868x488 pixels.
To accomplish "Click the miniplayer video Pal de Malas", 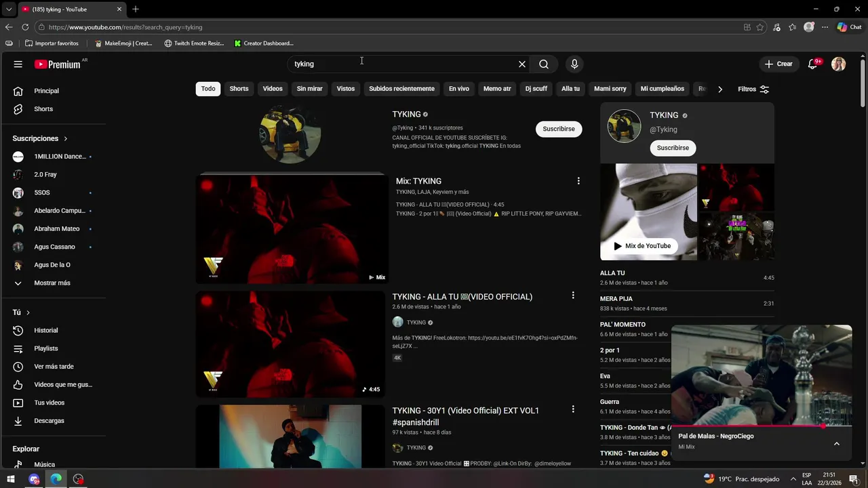I will coord(762,375).
